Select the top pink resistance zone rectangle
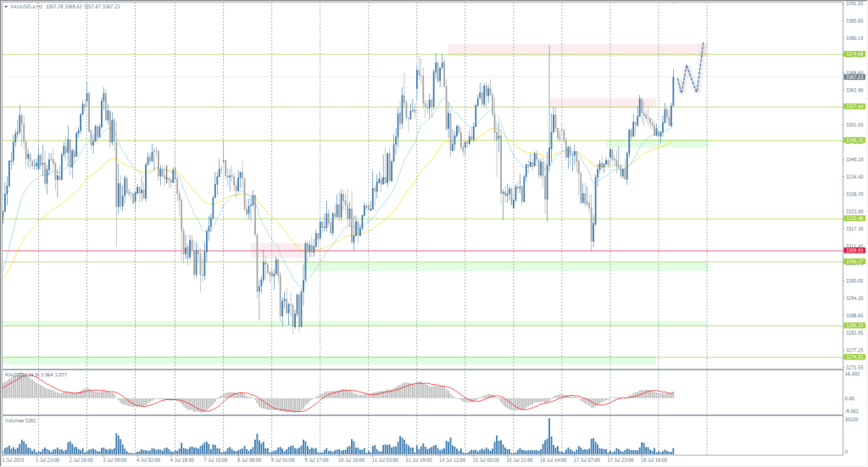 click(x=576, y=49)
